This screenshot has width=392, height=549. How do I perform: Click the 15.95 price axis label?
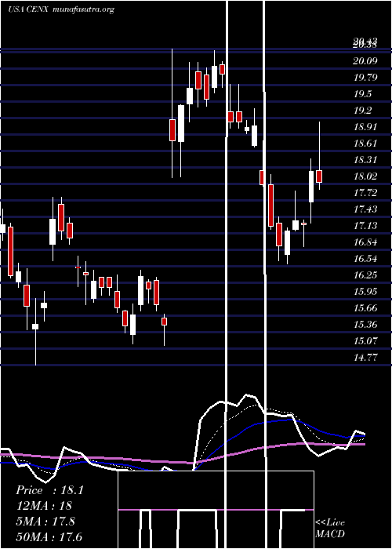365,291
